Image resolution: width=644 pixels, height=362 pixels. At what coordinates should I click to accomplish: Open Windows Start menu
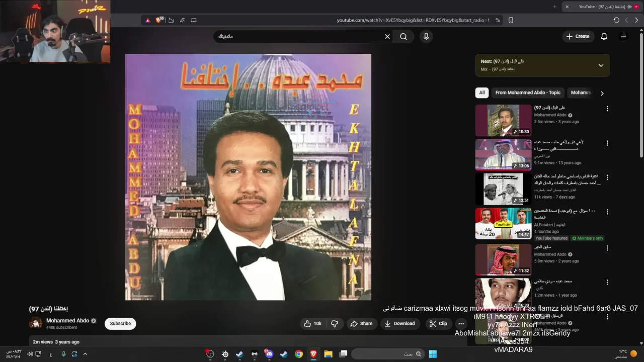tap(433, 354)
